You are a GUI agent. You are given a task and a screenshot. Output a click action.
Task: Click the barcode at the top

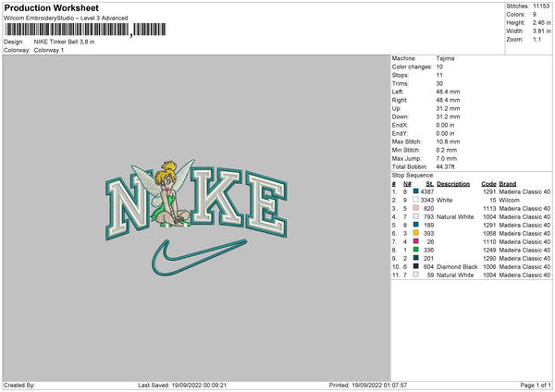click(85, 30)
